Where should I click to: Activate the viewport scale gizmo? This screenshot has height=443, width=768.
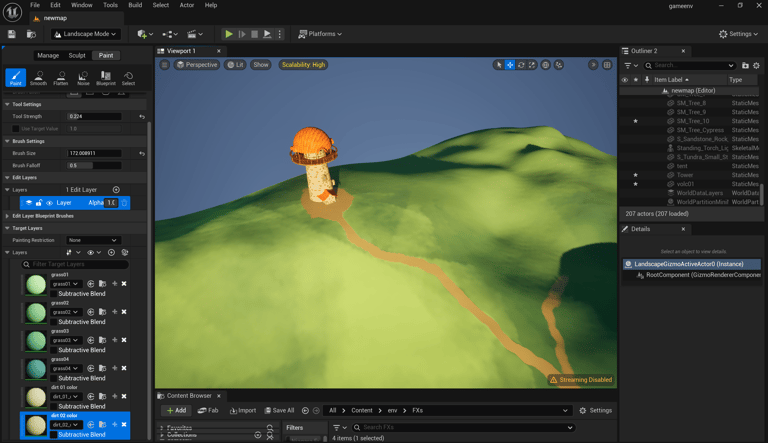pos(532,65)
